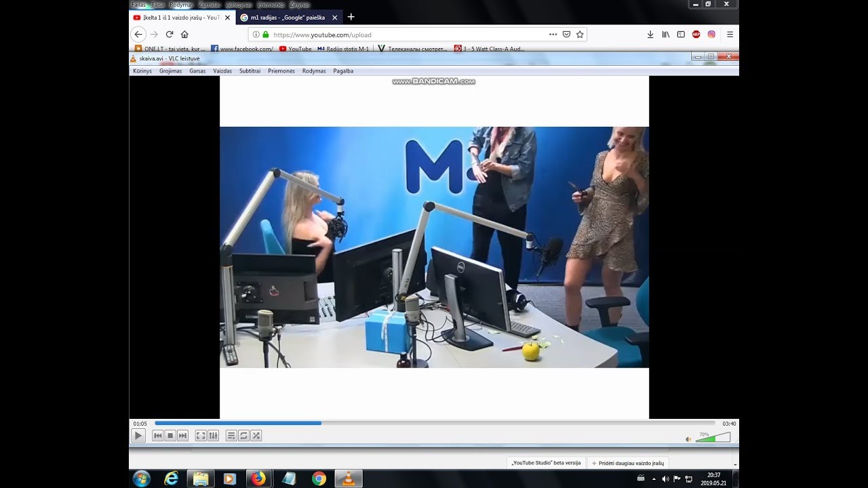Open VLC Pagalba menu
Screen dimensions: 868x488
click(343, 70)
